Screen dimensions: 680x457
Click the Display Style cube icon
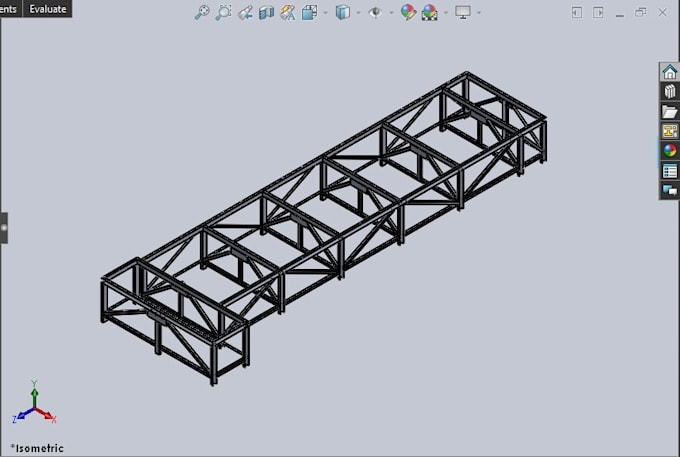pos(343,12)
